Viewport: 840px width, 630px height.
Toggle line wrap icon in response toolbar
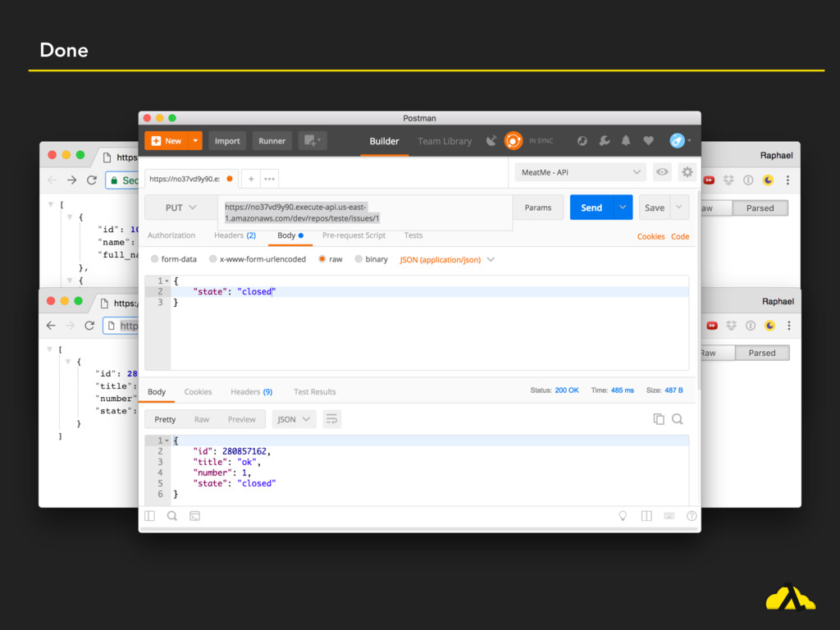tap(331, 419)
